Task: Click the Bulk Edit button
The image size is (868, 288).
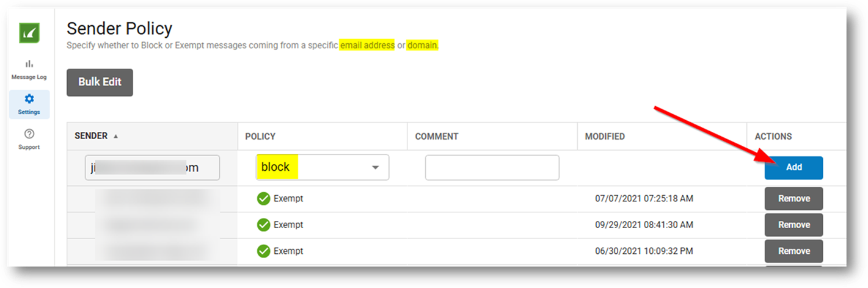Action: [x=100, y=82]
